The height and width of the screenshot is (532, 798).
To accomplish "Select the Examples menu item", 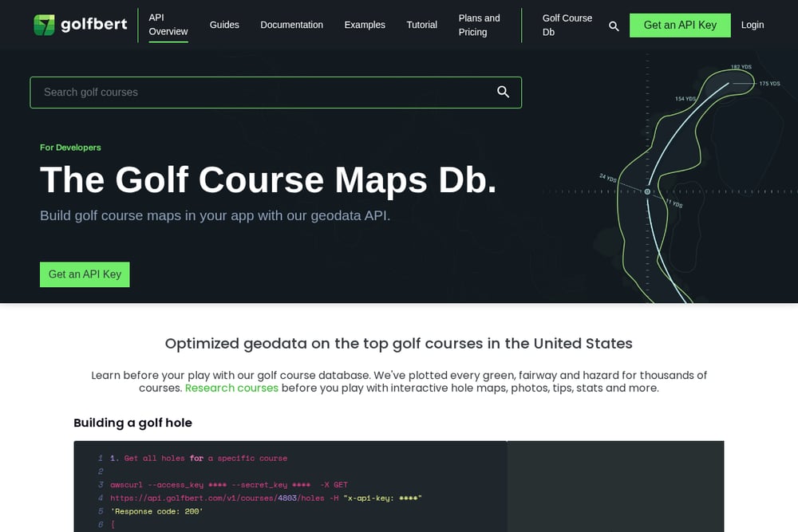I will (365, 25).
